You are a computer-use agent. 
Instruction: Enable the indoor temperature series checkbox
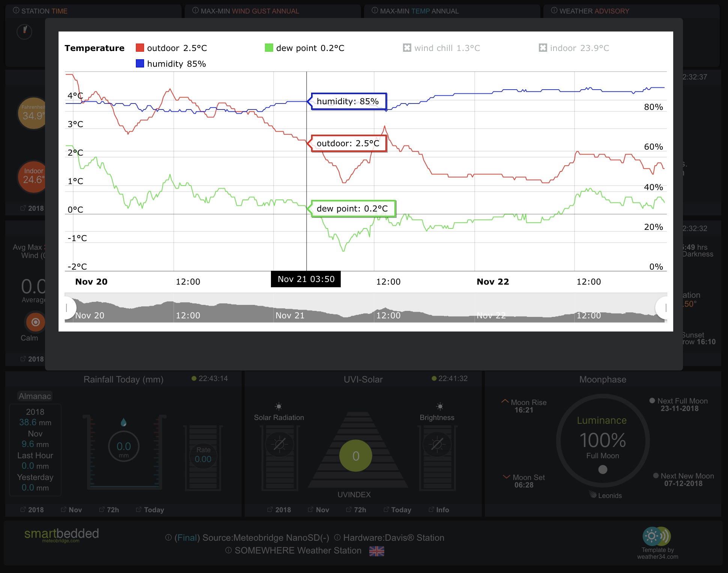pos(543,48)
